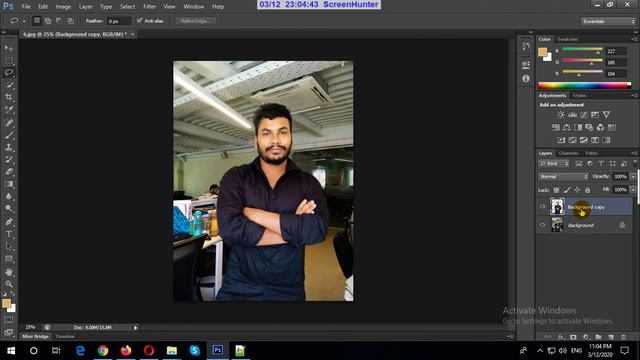Image resolution: width=640 pixels, height=360 pixels.
Task: Switch to the Paths tab
Action: (591, 153)
